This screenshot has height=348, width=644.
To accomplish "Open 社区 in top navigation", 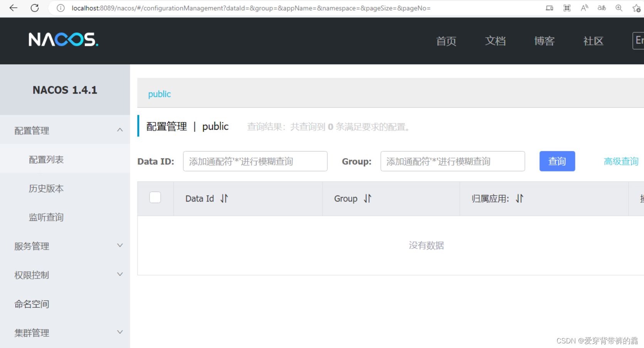I will click(x=593, y=41).
